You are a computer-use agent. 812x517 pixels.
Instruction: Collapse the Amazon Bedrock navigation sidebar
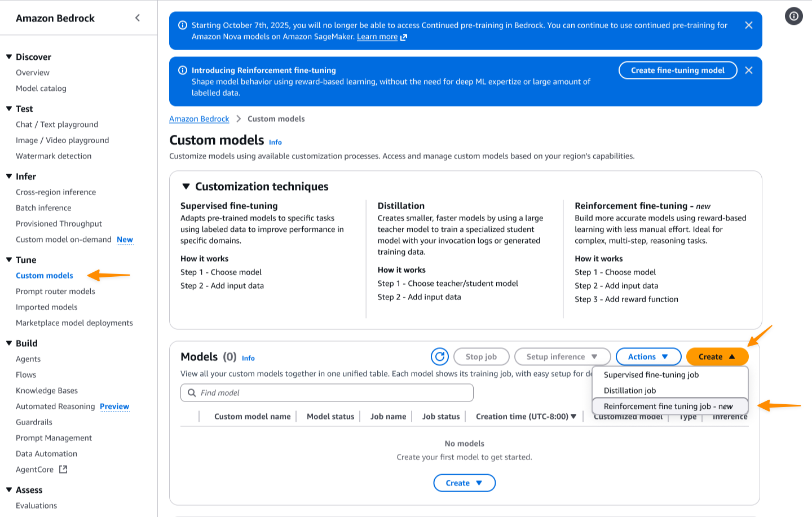point(137,17)
